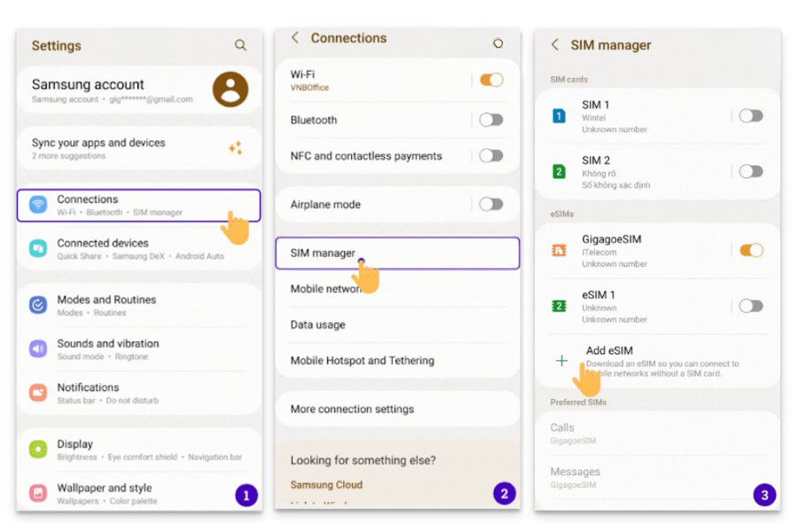Turn off the Wi-Fi toggle
The height and width of the screenshot is (532, 798).
[x=491, y=80]
